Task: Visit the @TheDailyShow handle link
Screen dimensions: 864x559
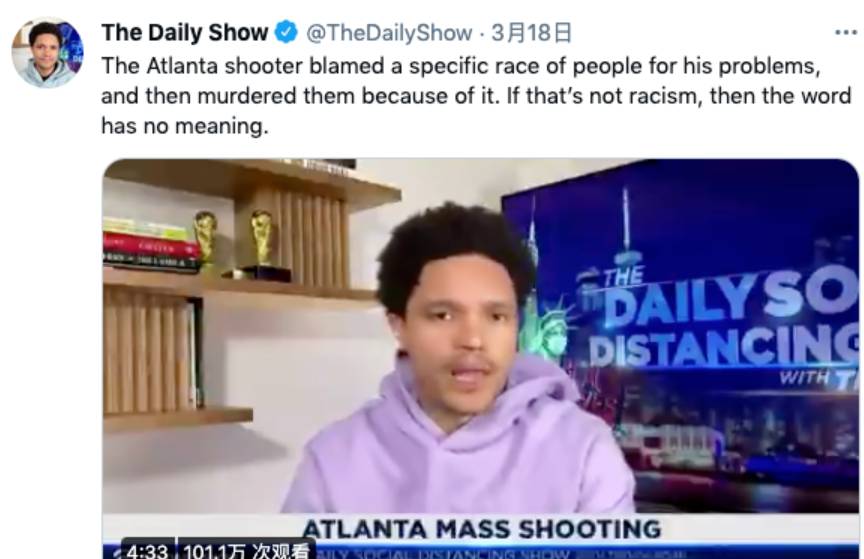Action: (388, 33)
